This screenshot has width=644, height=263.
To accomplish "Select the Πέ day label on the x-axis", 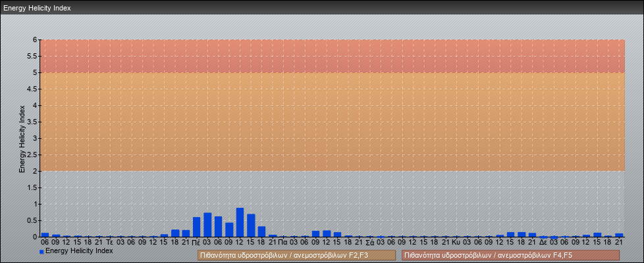I will 196,242.
